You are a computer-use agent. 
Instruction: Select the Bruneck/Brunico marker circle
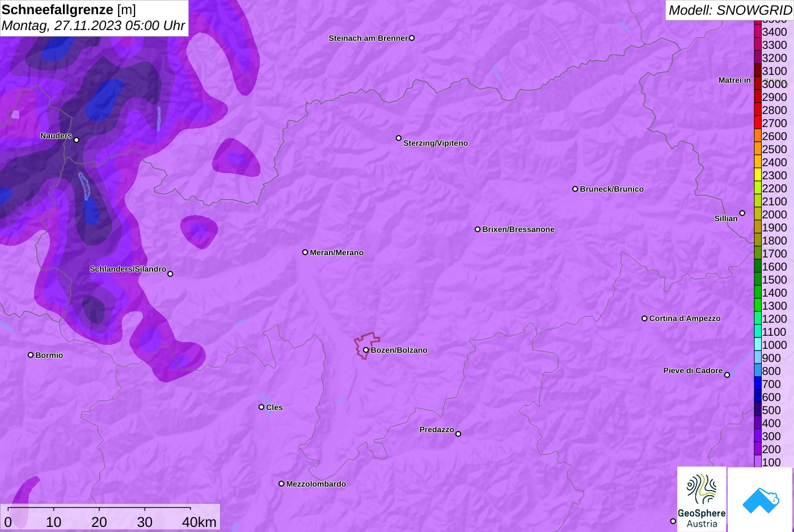coord(575,189)
